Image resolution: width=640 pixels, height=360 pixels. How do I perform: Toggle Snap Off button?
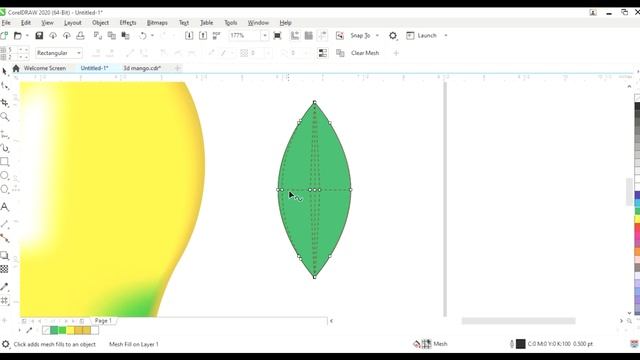340,36
